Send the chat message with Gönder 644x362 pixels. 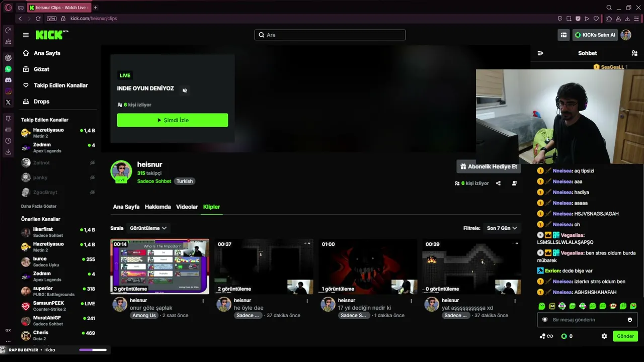[625, 336]
